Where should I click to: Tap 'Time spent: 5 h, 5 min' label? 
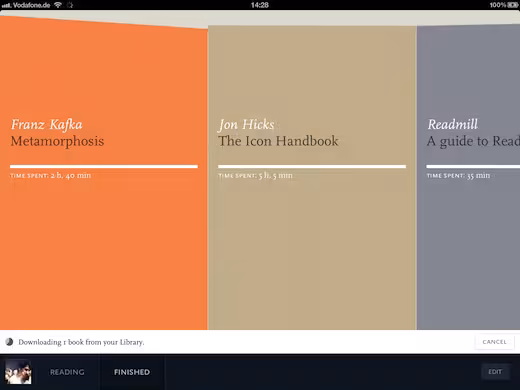point(255,175)
